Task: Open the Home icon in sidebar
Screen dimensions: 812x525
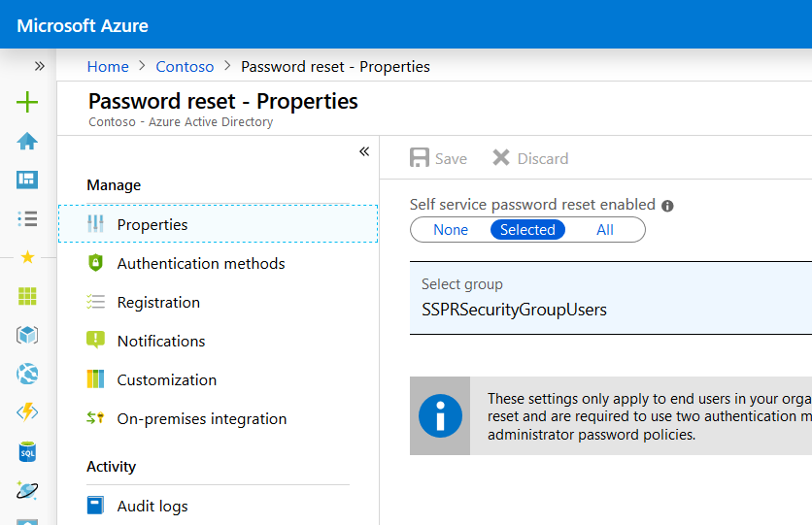Action: coord(27,141)
